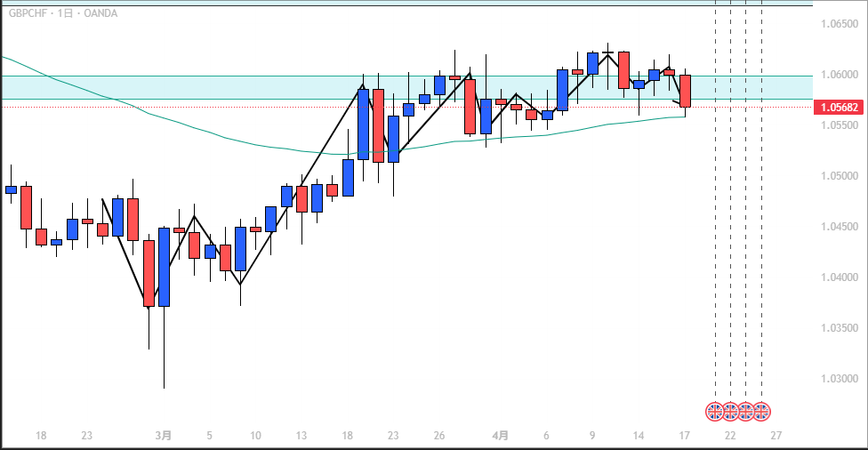The image size is (868, 450).
Task: Click the 4月 date axis label
Action: (501, 436)
